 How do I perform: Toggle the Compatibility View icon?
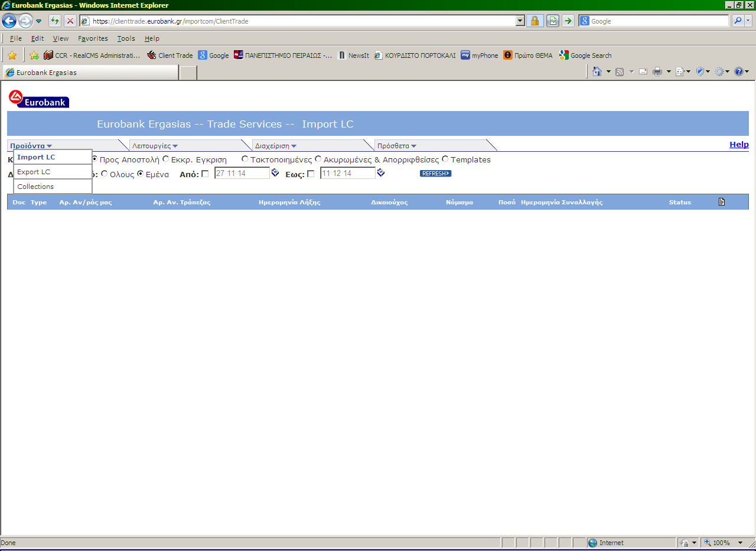click(x=552, y=21)
